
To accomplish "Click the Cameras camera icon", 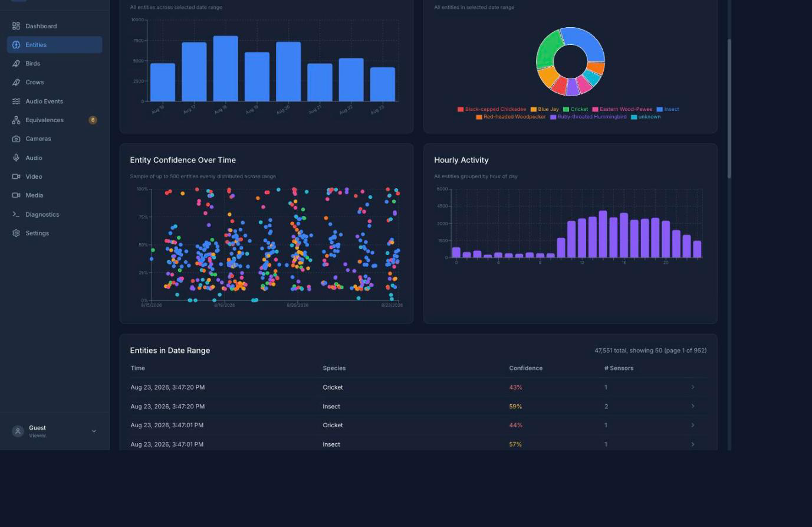I will pyautogui.click(x=16, y=139).
